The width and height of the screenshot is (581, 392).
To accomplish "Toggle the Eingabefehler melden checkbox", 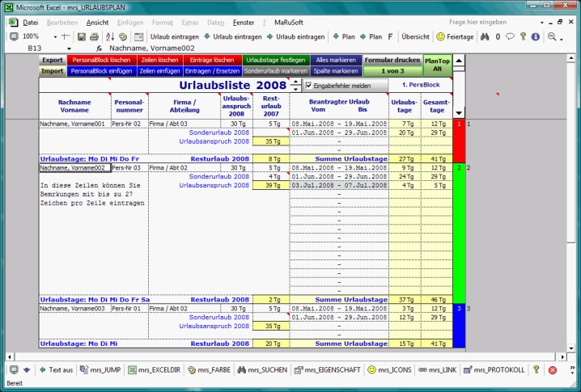I will (x=309, y=85).
